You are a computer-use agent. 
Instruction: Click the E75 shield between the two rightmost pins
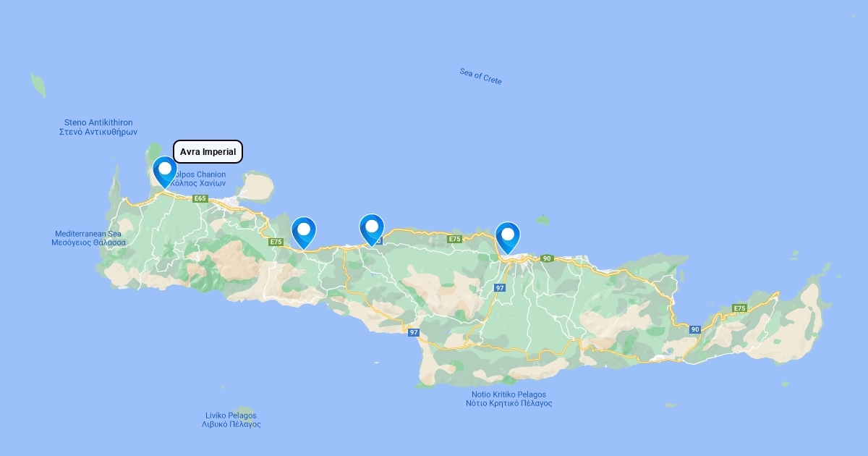[x=454, y=239]
